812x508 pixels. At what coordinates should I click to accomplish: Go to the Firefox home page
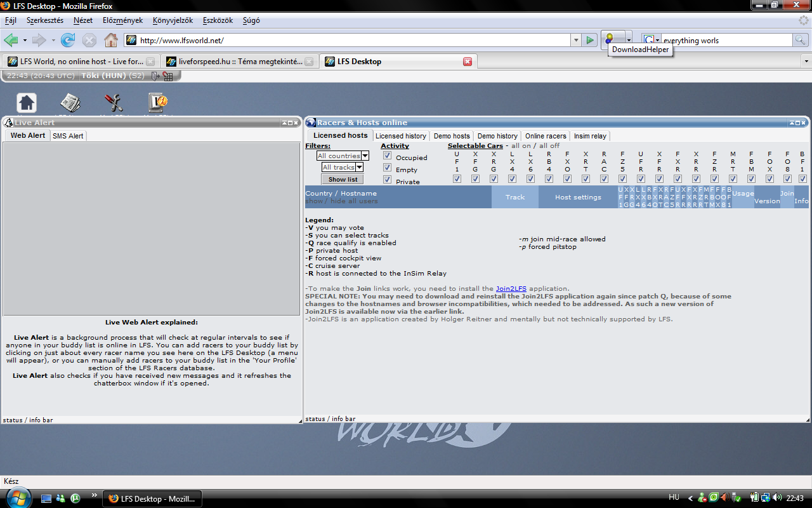click(111, 41)
